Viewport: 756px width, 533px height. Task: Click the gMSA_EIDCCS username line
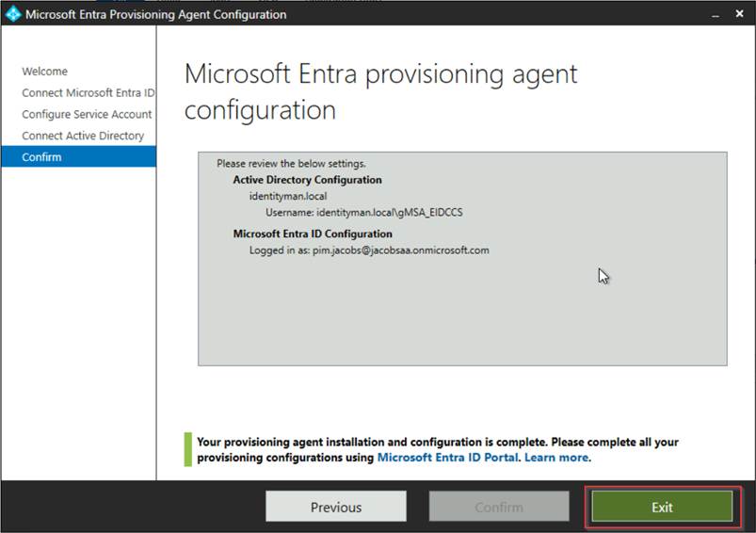point(363,213)
